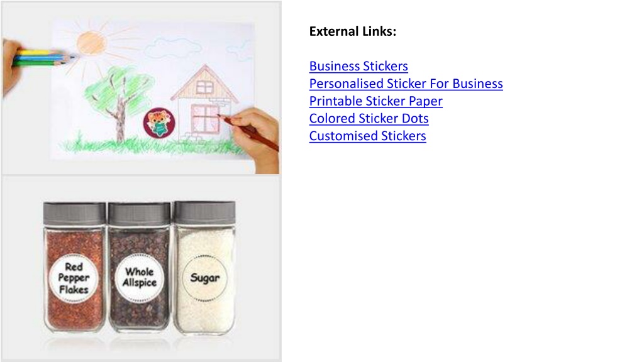Click the orange sun in the drawing

click(x=92, y=43)
